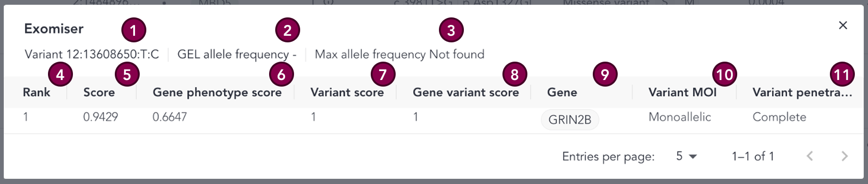Go to previous results page
Viewport: 868px width, 184px height.
tap(810, 156)
